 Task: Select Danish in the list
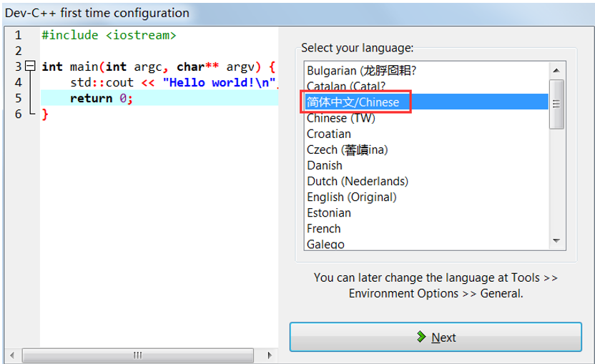[325, 165]
